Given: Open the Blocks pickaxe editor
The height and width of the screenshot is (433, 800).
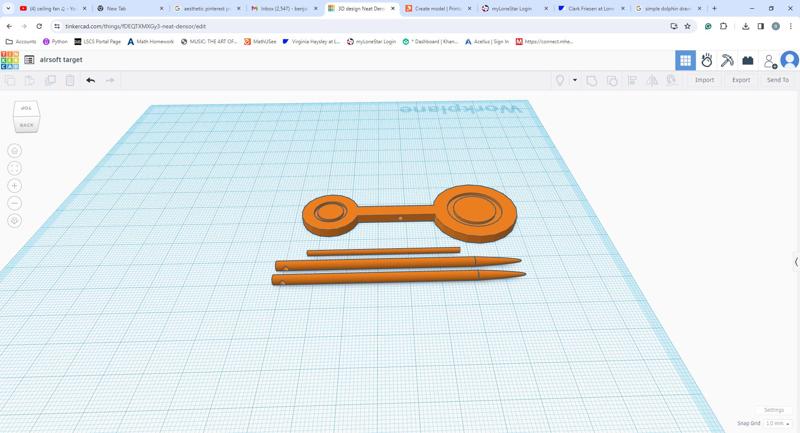Looking at the screenshot, I should click(727, 61).
